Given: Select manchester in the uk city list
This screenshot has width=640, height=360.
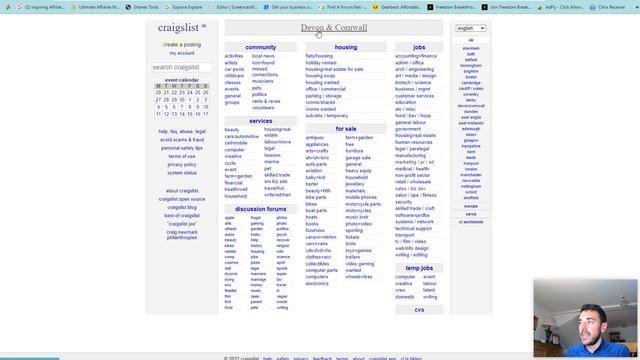Looking at the screenshot, I should point(471,175).
